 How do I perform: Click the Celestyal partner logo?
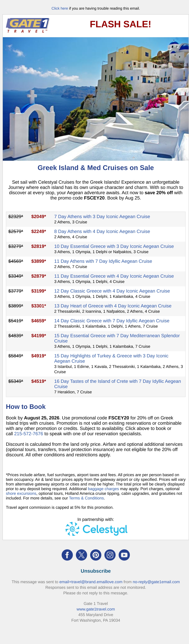(x=96, y=529)
